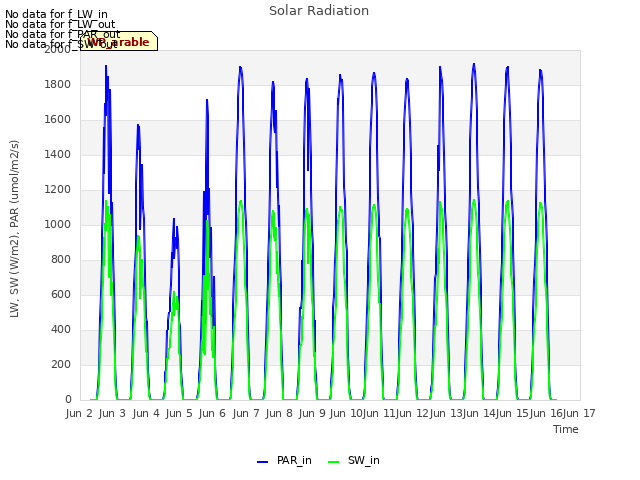Viewport: 640px width, 480px height.
Task: Click the blue PAR_in legend color marker
Action: (262, 462)
